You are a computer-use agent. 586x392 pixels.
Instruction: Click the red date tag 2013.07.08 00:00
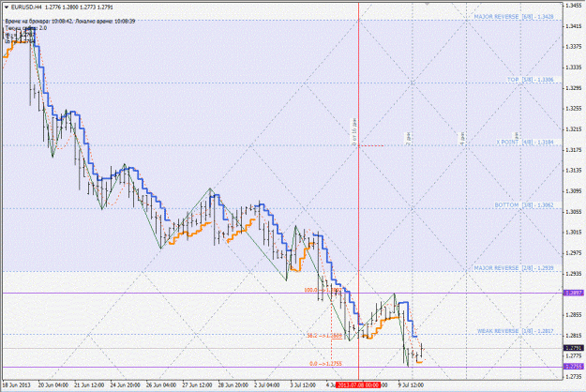(x=358, y=384)
